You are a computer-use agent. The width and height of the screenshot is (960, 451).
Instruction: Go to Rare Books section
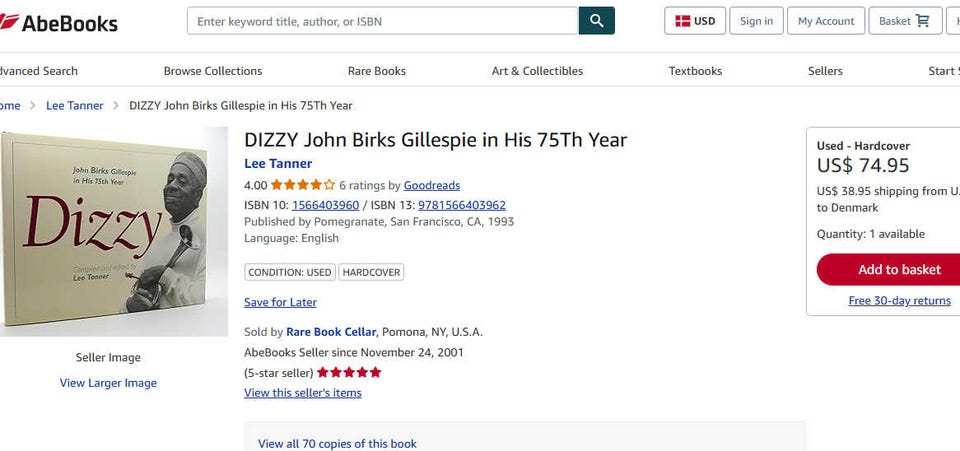point(377,71)
